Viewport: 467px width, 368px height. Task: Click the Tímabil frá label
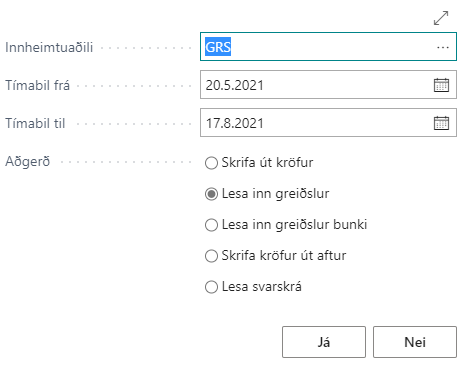[x=37, y=85]
